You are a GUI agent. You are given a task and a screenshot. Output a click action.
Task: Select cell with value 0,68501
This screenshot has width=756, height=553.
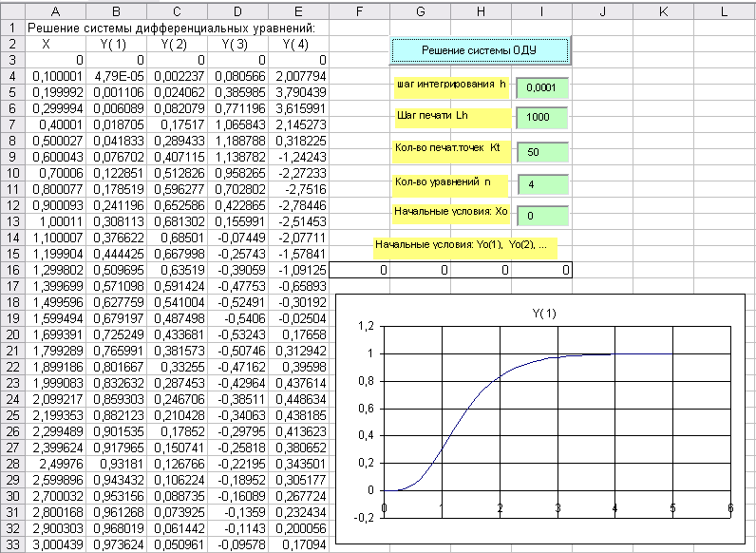[x=177, y=238]
